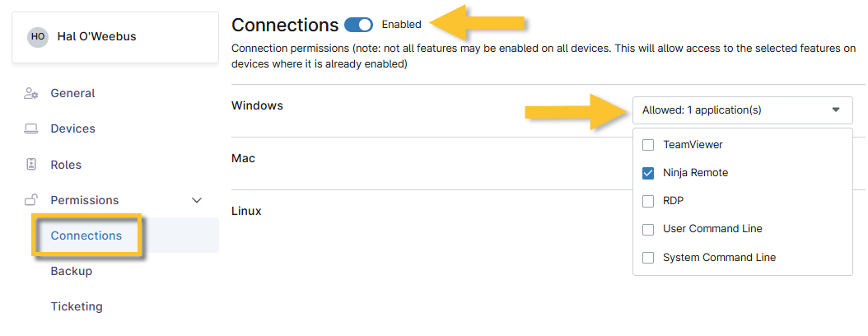
Task: Select the Hal O'Weebus user card
Action: pos(115,37)
